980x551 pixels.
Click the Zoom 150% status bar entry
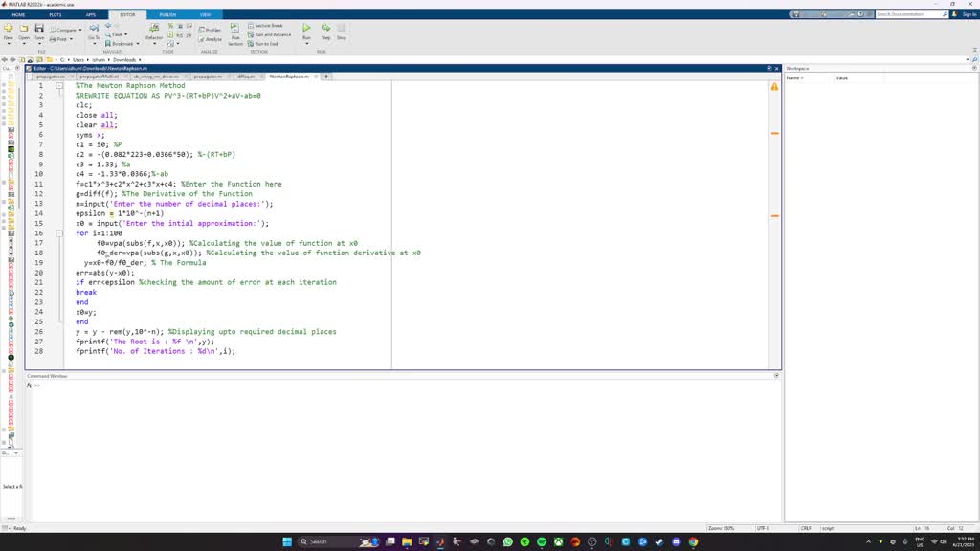pyautogui.click(x=720, y=528)
